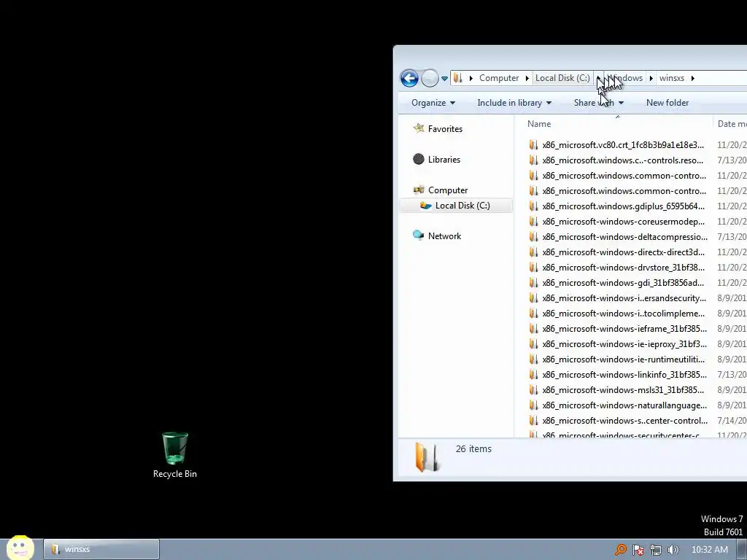Select x86_microsoft-windows-ieframe_31bf385 folder
The image size is (747, 560).
[624, 329]
